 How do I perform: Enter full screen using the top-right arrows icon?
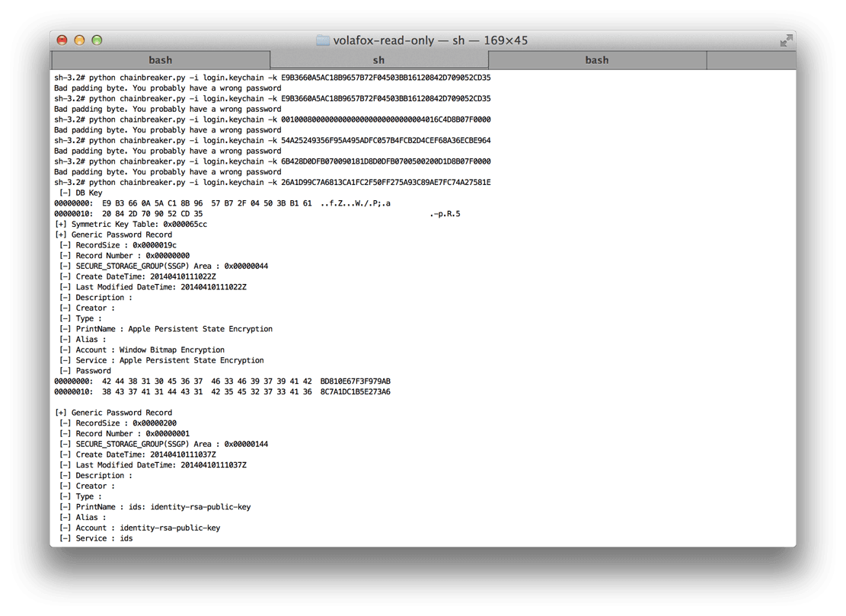tap(786, 40)
